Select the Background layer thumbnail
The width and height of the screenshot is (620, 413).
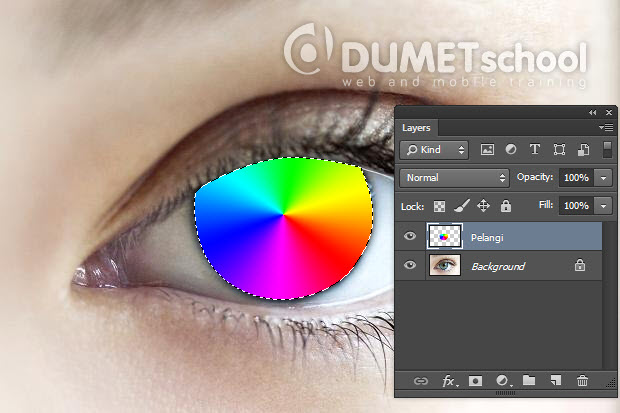tap(445, 265)
